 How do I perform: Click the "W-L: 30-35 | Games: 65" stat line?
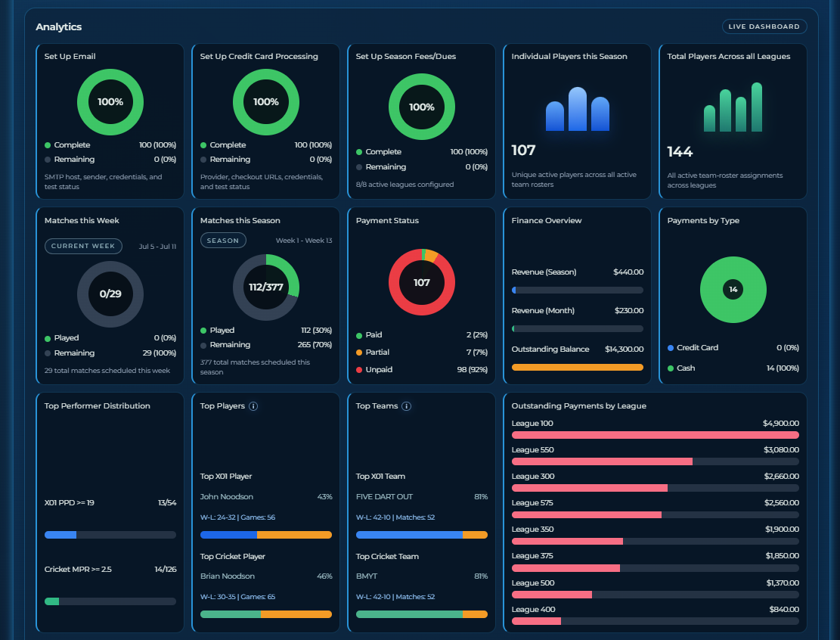pyautogui.click(x=238, y=597)
